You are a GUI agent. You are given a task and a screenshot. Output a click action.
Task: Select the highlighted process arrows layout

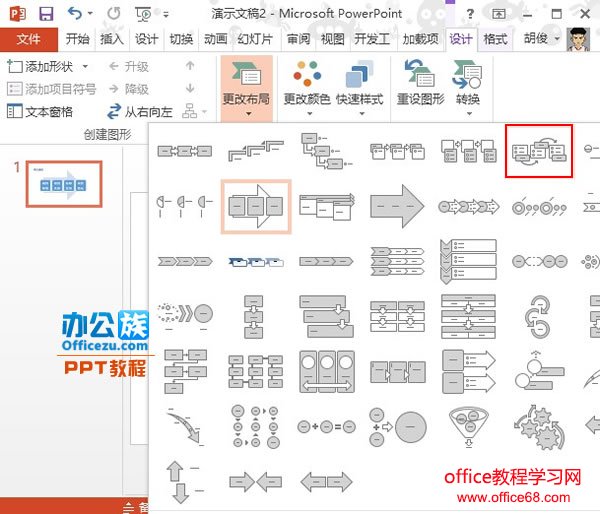click(256, 206)
